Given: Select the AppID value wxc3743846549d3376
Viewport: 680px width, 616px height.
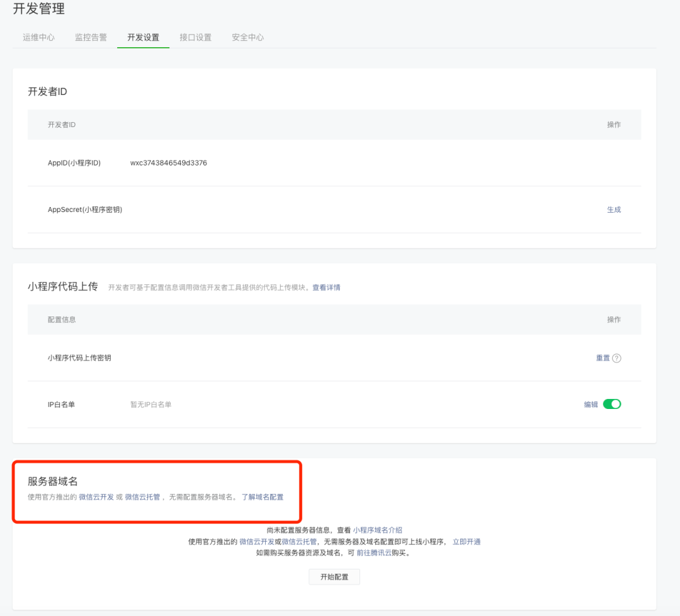Looking at the screenshot, I should click(169, 163).
